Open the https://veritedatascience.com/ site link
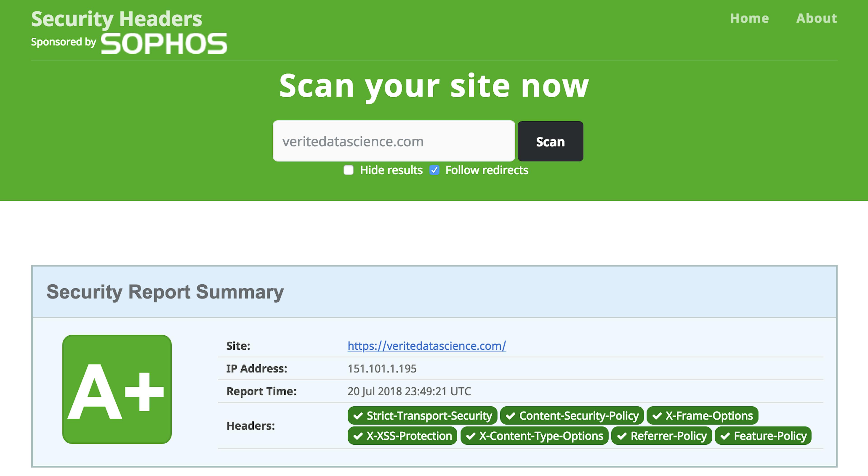Image resolution: width=868 pixels, height=476 pixels. tap(427, 346)
